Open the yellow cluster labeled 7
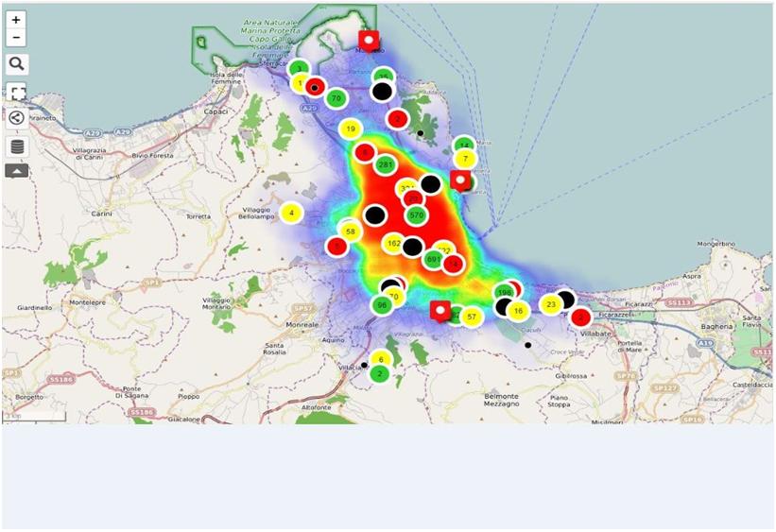Image resolution: width=776 pixels, height=532 pixels. (465, 160)
